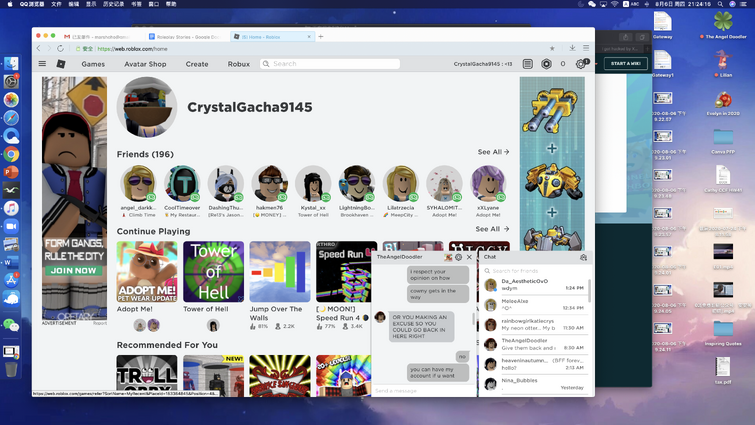The image size is (755, 425).
Task: Open Jump Over The Walls thumbnail
Action: [x=280, y=271]
